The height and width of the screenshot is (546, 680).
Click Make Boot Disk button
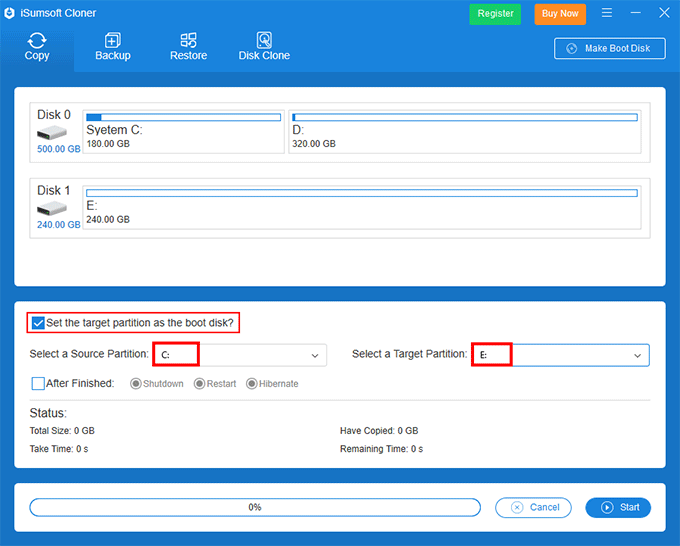(x=609, y=48)
